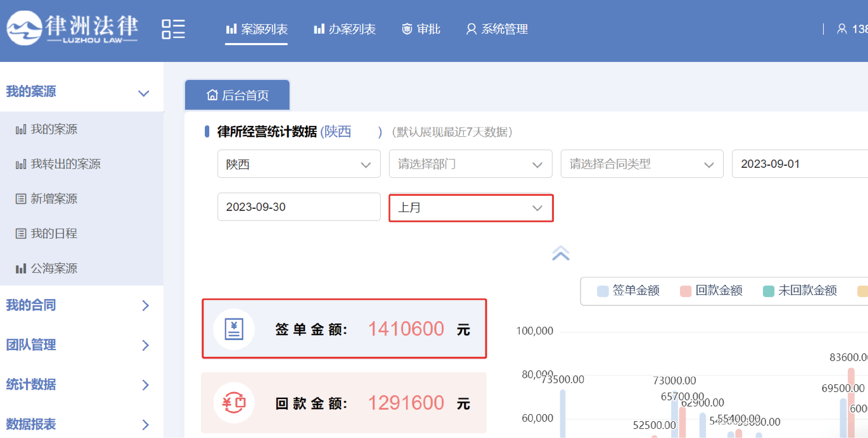Expand the 统计数据 sidebar section
The height and width of the screenshot is (438, 868).
point(81,385)
